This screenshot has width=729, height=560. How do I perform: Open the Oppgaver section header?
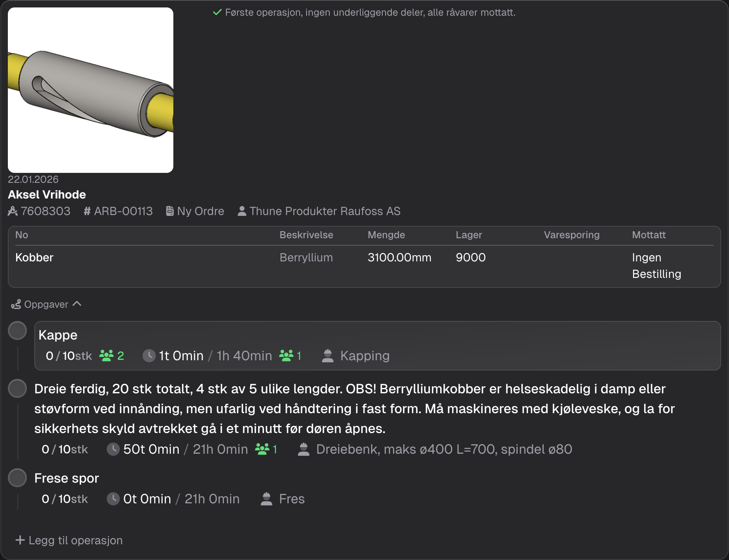point(46,304)
